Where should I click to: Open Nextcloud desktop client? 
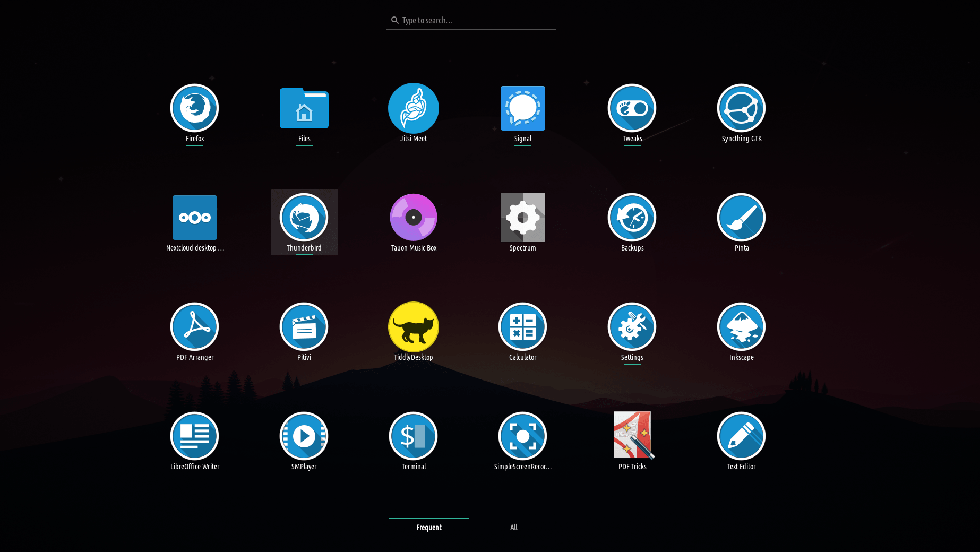click(194, 218)
